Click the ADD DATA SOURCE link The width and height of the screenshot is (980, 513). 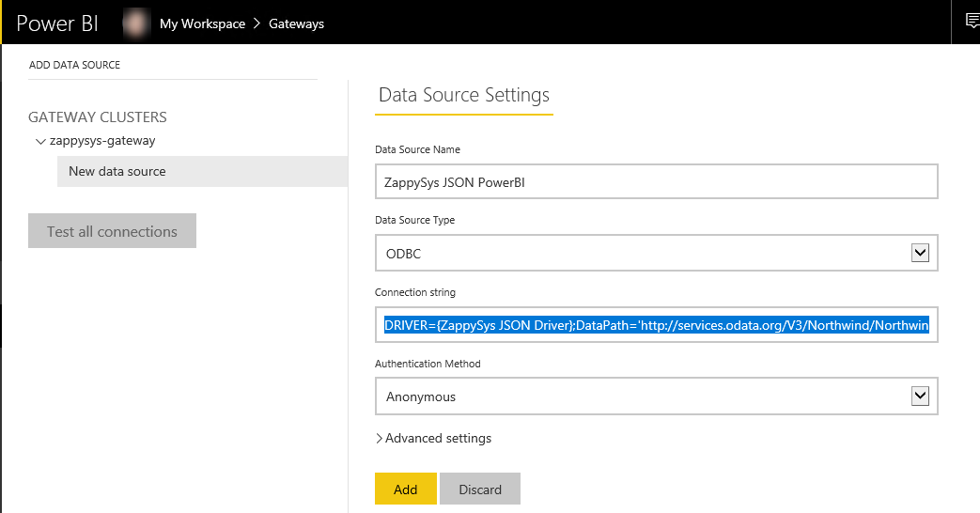(75, 65)
